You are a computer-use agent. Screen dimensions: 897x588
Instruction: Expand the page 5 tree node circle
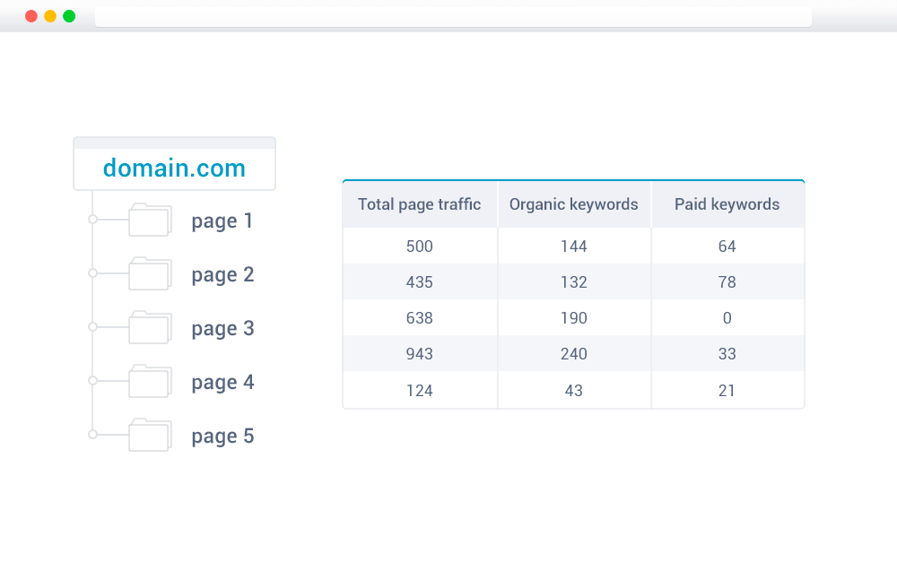coord(92,435)
